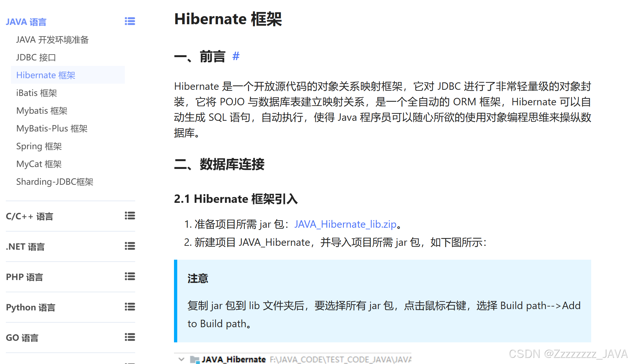
Task: Click the note text about Build path
Action: pyautogui.click(x=384, y=314)
